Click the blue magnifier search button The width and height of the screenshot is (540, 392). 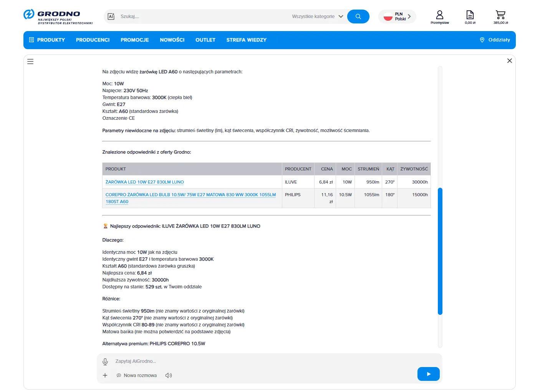(x=358, y=17)
